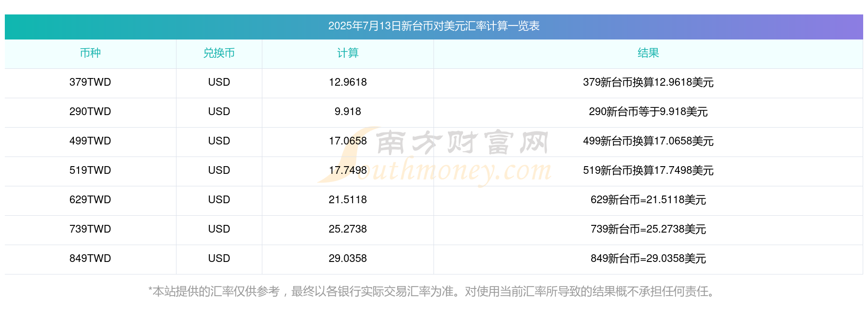
Task: Click USD in the 290TWD row
Action: [x=219, y=112]
